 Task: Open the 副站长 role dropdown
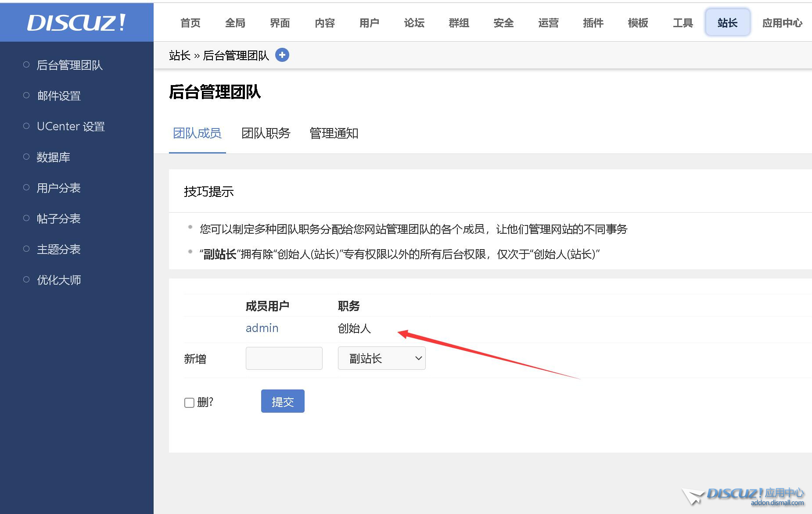click(381, 358)
